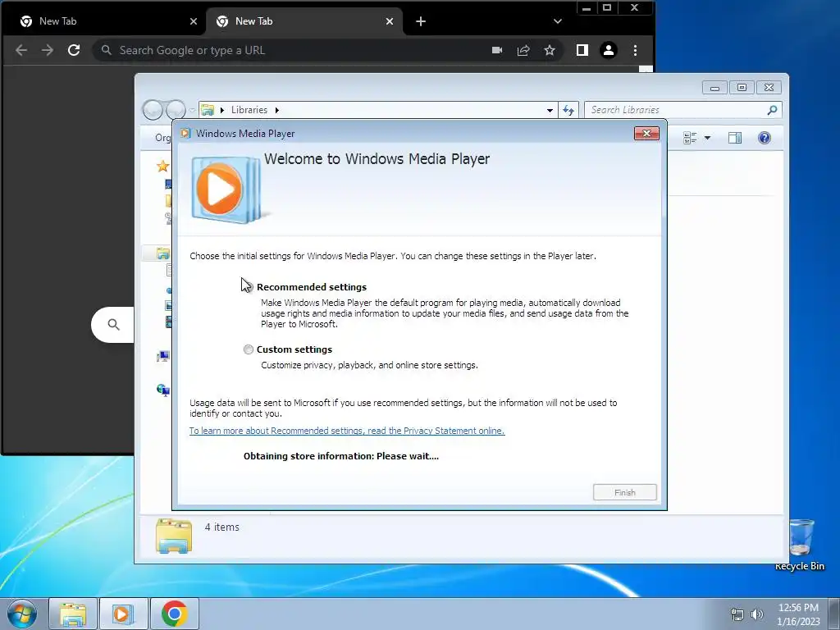Image resolution: width=840 pixels, height=630 pixels.
Task: Close the first New Tab in Chrome
Action: tap(194, 21)
